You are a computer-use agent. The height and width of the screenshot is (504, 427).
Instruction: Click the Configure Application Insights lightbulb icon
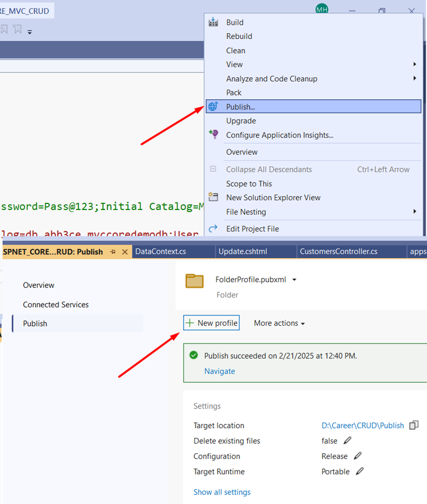tap(213, 135)
